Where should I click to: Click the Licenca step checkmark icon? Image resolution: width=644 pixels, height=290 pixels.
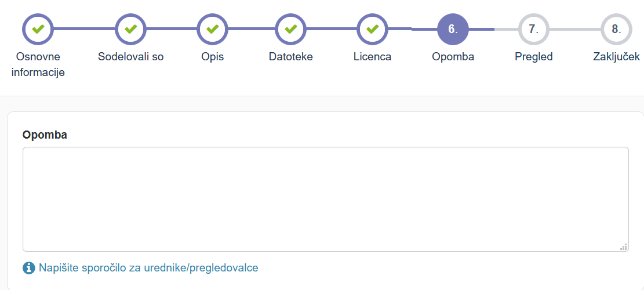coord(373,29)
